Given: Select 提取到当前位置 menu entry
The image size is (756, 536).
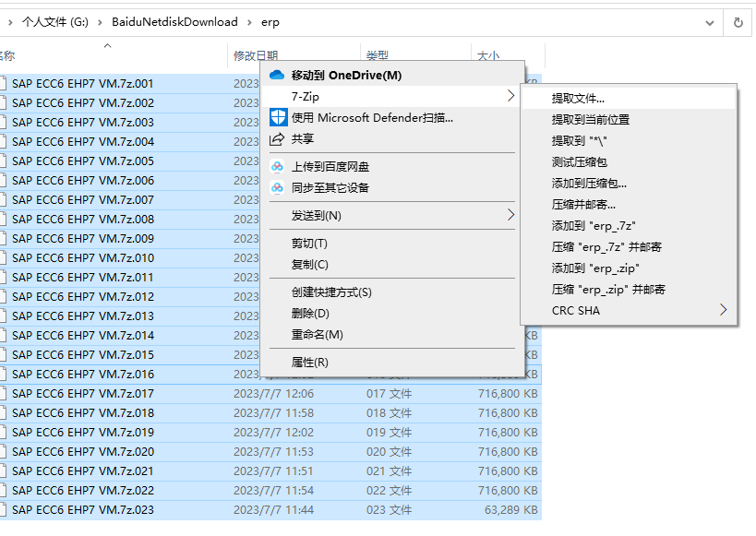Looking at the screenshot, I should tap(590, 119).
